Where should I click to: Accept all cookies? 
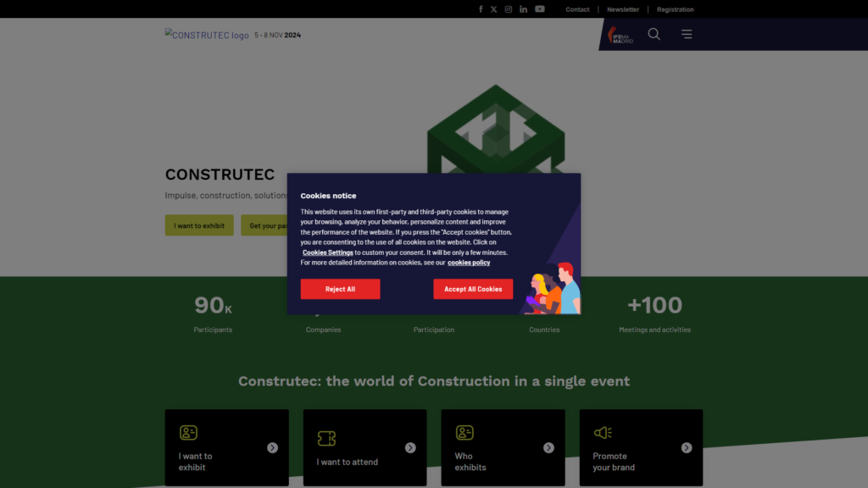pos(473,289)
